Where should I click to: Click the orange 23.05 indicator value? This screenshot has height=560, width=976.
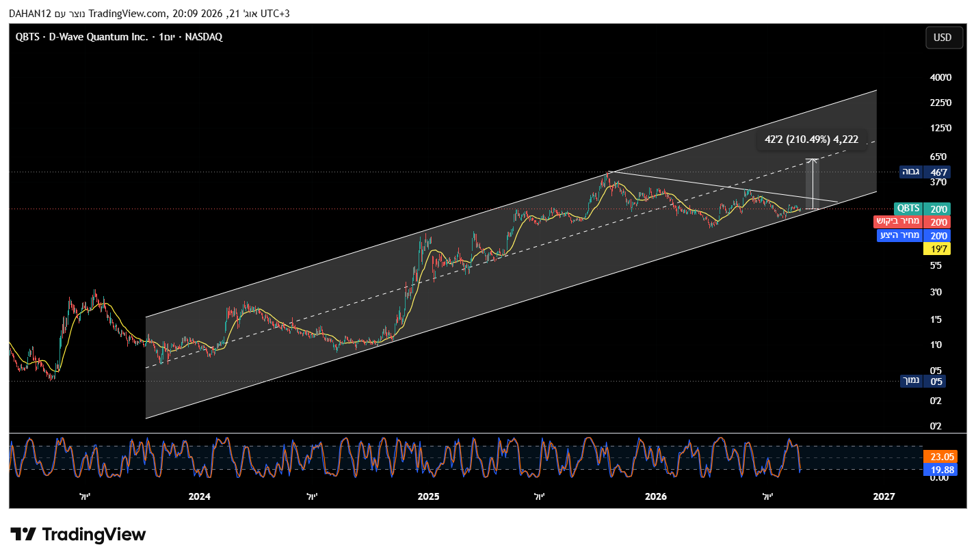click(x=940, y=457)
